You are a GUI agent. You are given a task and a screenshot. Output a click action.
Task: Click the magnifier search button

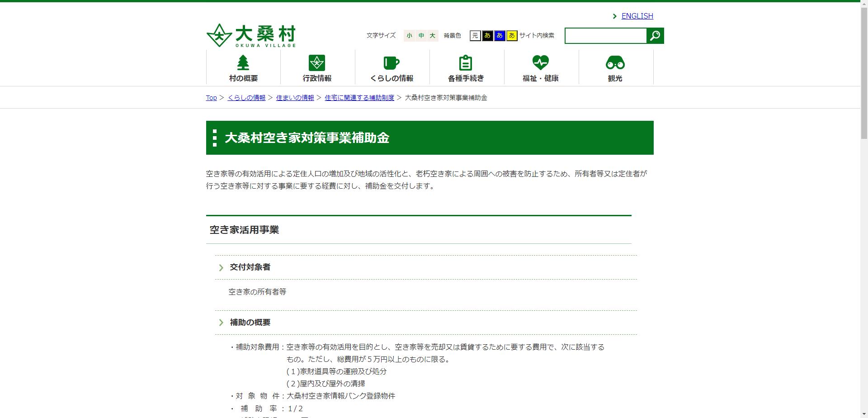655,36
